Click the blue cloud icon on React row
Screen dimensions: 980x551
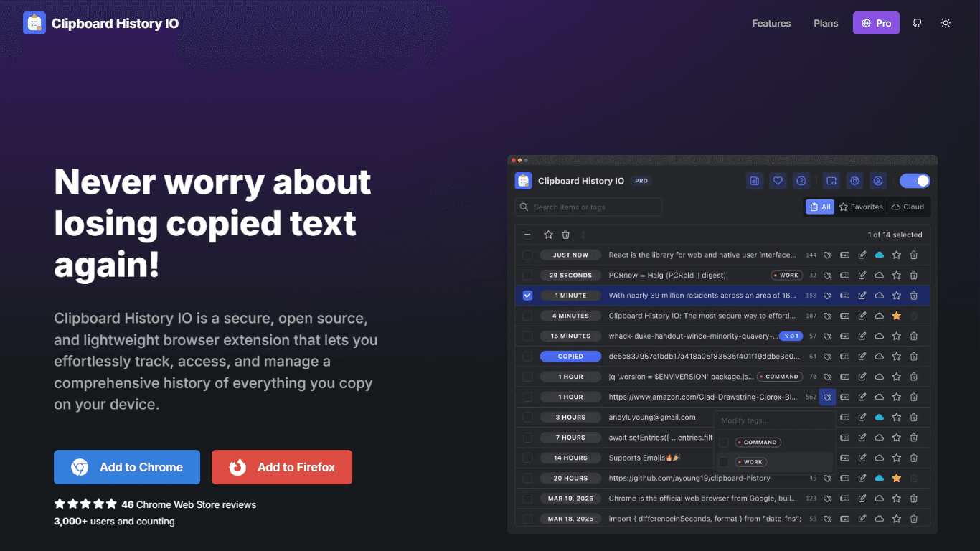pos(880,255)
